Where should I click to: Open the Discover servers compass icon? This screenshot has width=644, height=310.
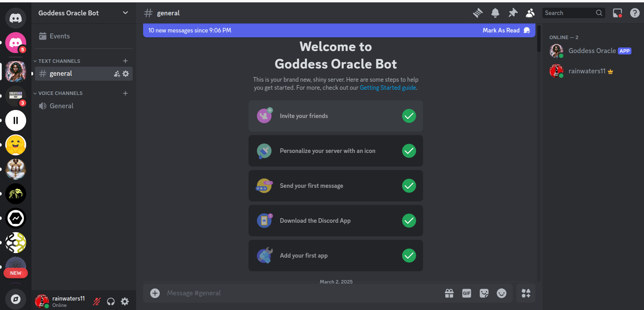tap(16, 299)
